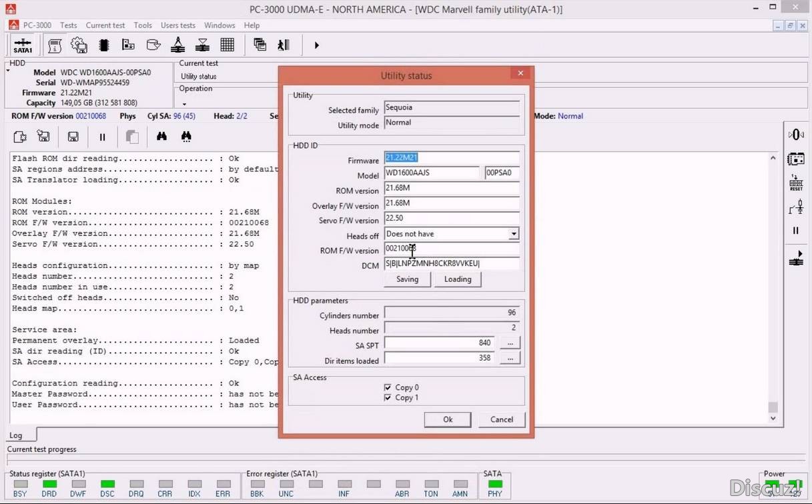Click the Overlay F/W version field
The image size is (812, 504).
click(452, 203)
